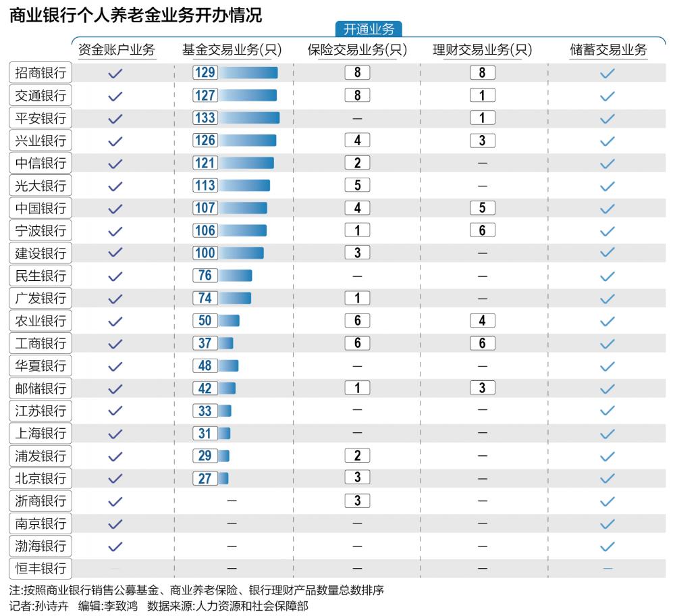Click 宁波银行's 储蓄交易业务 checkmark
Screen dimensions: 675x616
tap(607, 231)
